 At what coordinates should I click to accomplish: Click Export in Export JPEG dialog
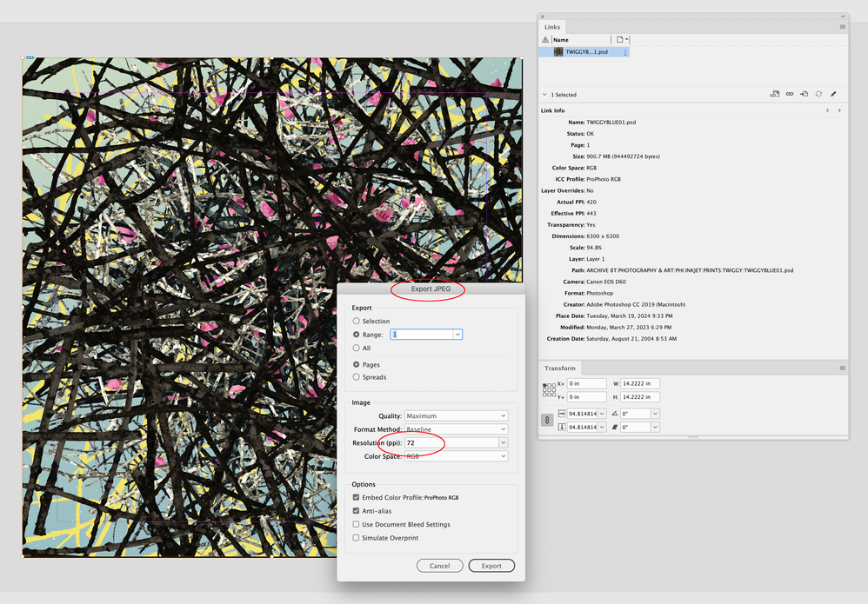[x=491, y=565]
